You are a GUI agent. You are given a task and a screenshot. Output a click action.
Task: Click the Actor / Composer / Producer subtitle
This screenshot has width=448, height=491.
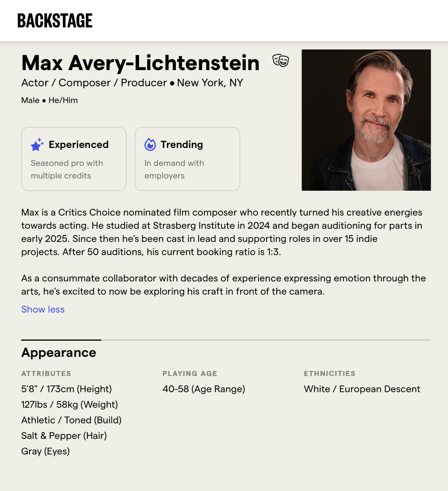pyautogui.click(x=94, y=83)
